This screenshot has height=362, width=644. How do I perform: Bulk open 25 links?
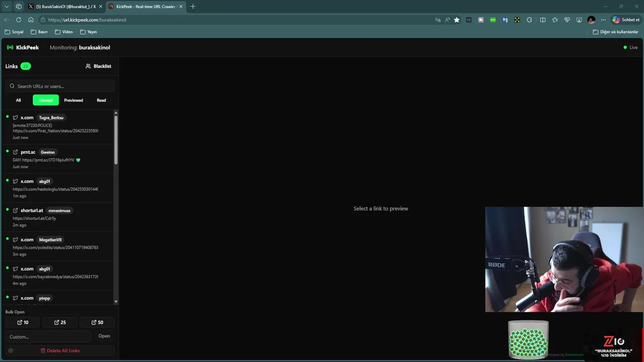coord(60,322)
